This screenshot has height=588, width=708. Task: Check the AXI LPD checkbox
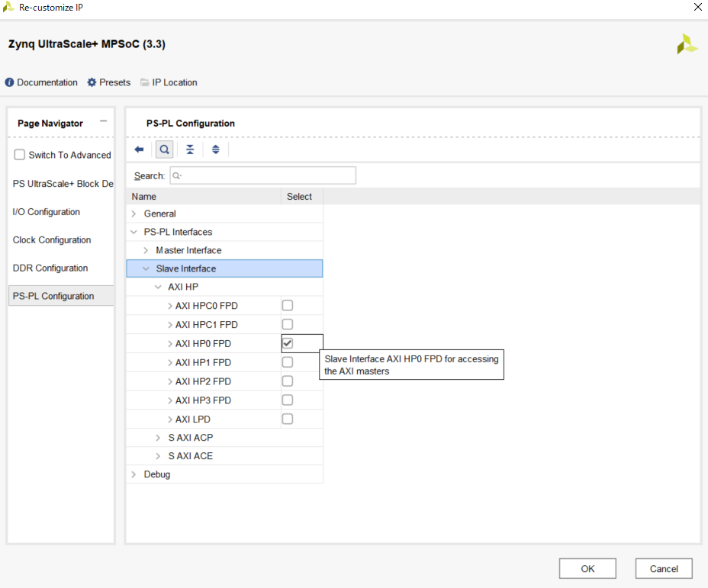point(288,419)
